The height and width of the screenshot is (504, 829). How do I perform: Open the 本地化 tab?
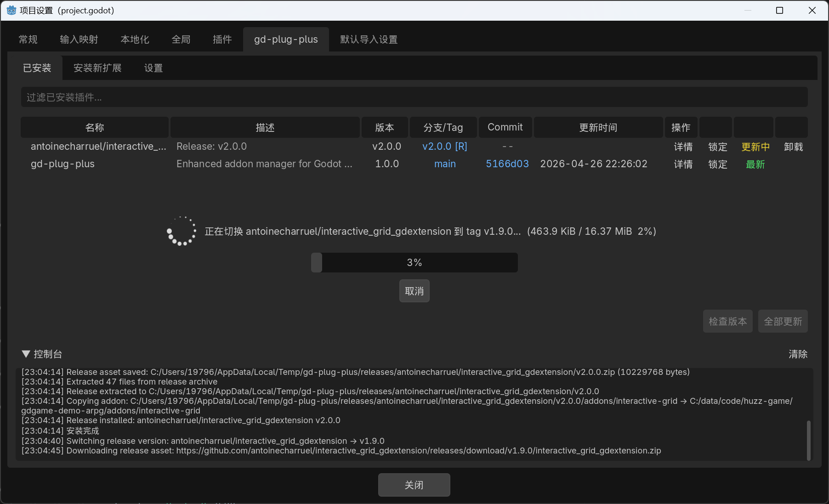click(x=135, y=40)
